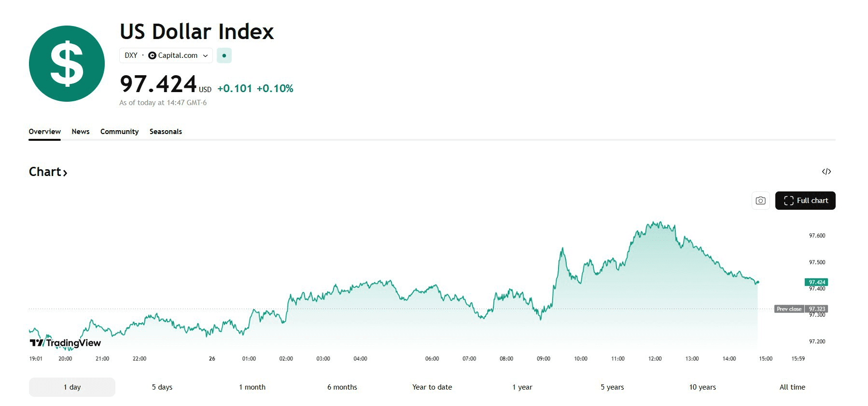Select Year to date range
This screenshot has width=868, height=406.
coord(432,387)
